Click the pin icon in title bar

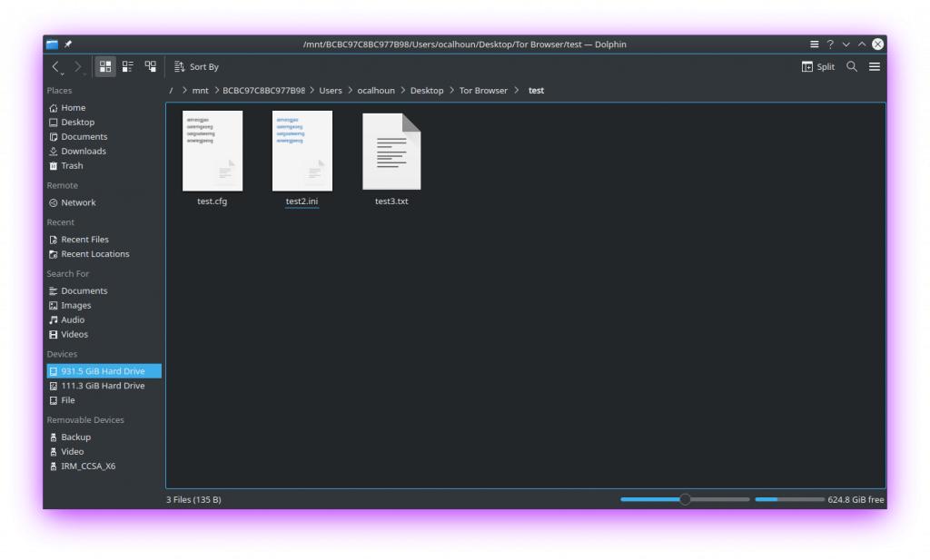pos(68,44)
